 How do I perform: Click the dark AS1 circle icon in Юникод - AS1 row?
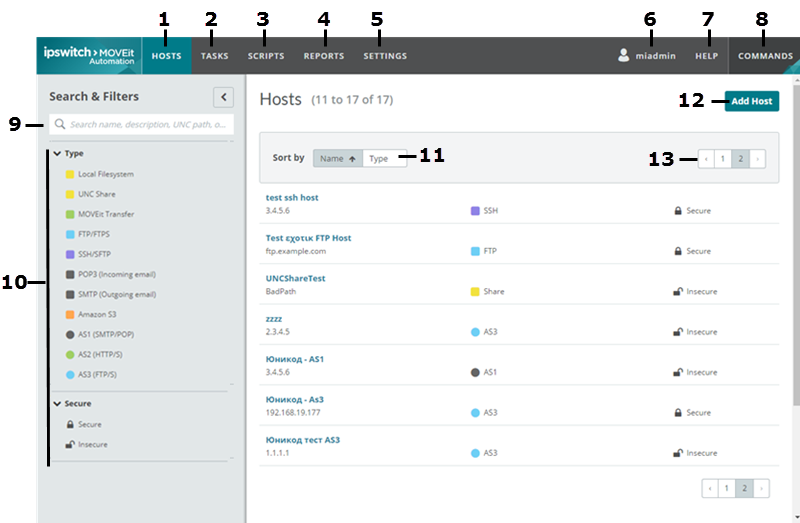[475, 372]
